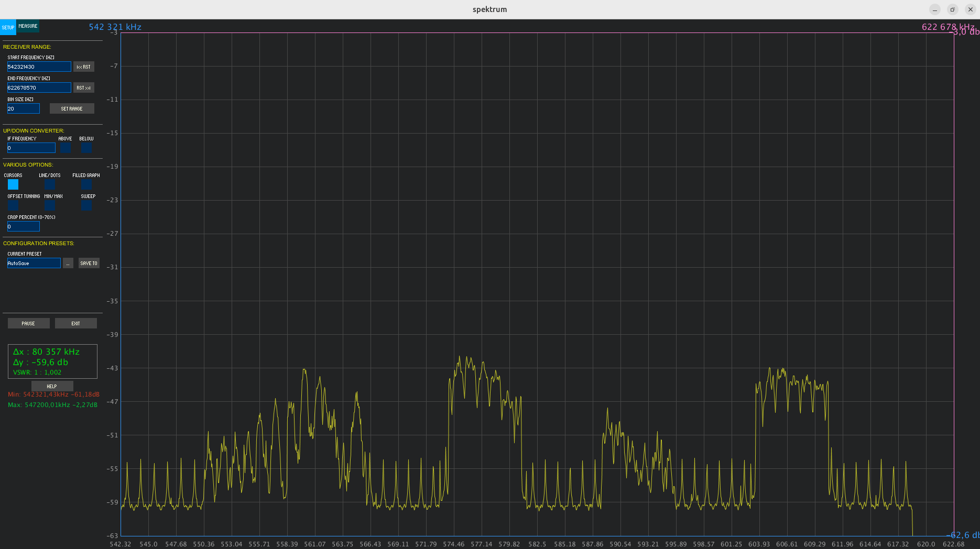Pause the spectrum with PAUSE button
Screen dimensions: 980x549
pyautogui.click(x=28, y=323)
